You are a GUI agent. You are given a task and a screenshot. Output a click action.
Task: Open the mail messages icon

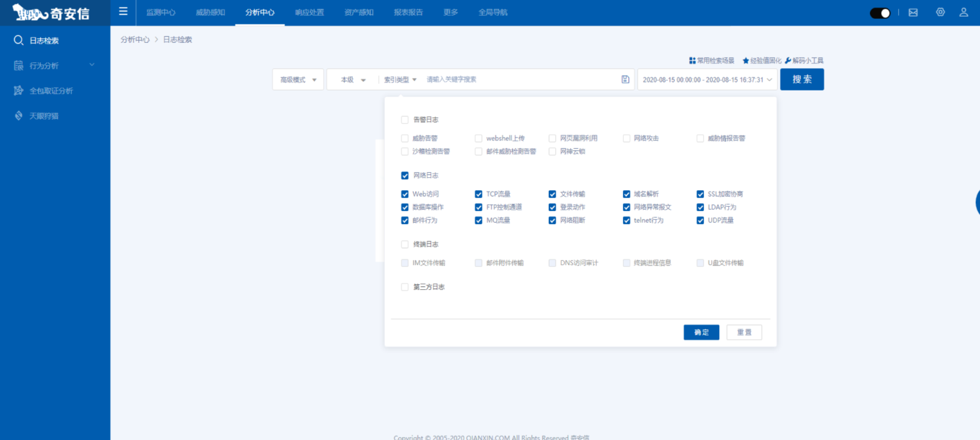point(913,12)
